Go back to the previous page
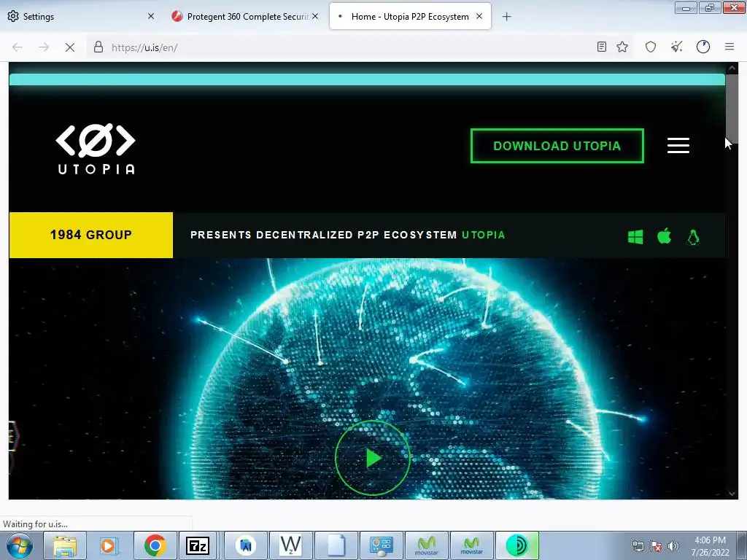 click(18, 47)
